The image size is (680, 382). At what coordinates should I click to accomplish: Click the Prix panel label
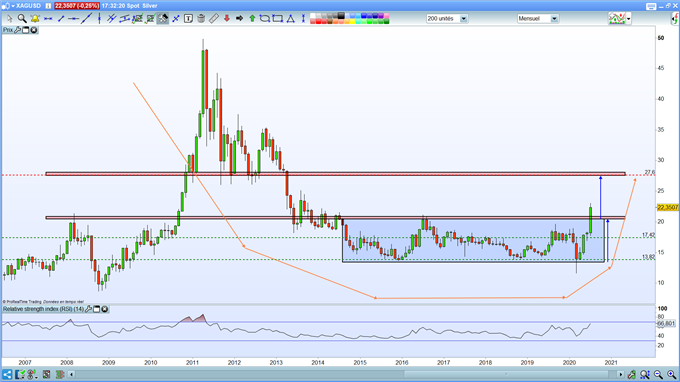click(x=8, y=30)
